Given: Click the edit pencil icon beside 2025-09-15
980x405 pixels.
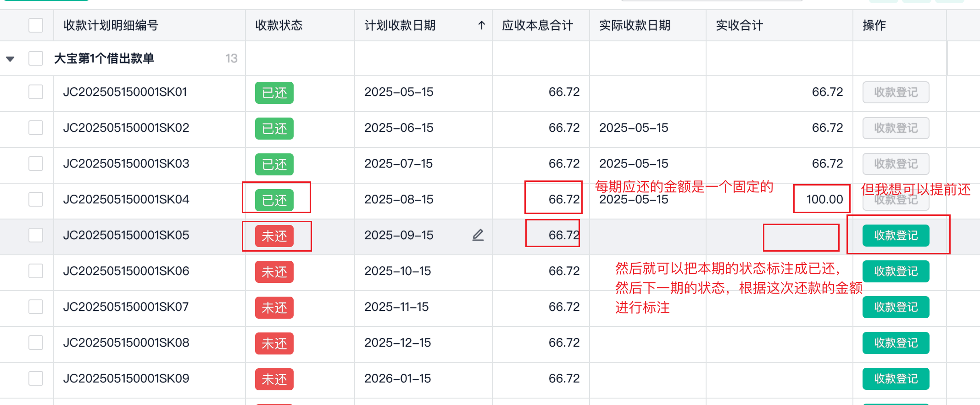Looking at the screenshot, I should click(x=478, y=235).
